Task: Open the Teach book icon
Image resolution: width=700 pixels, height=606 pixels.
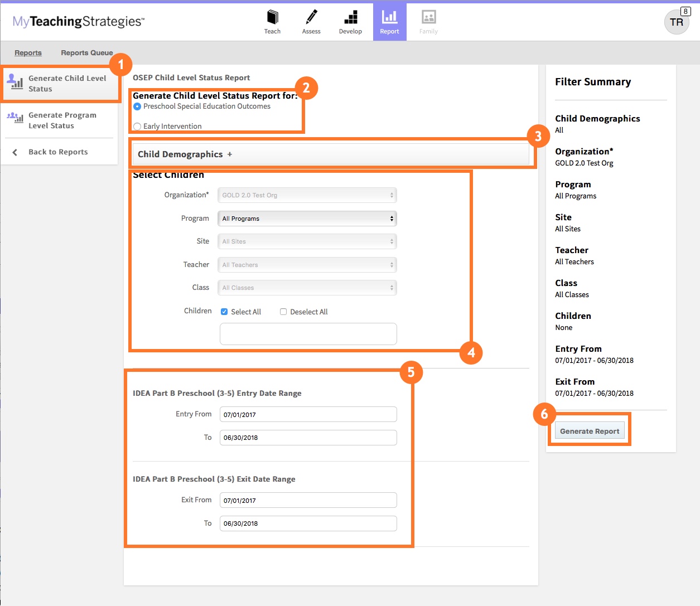Action: pos(272,18)
